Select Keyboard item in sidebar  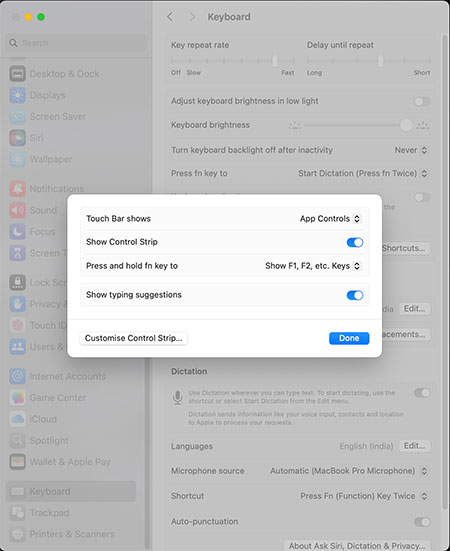(71, 491)
